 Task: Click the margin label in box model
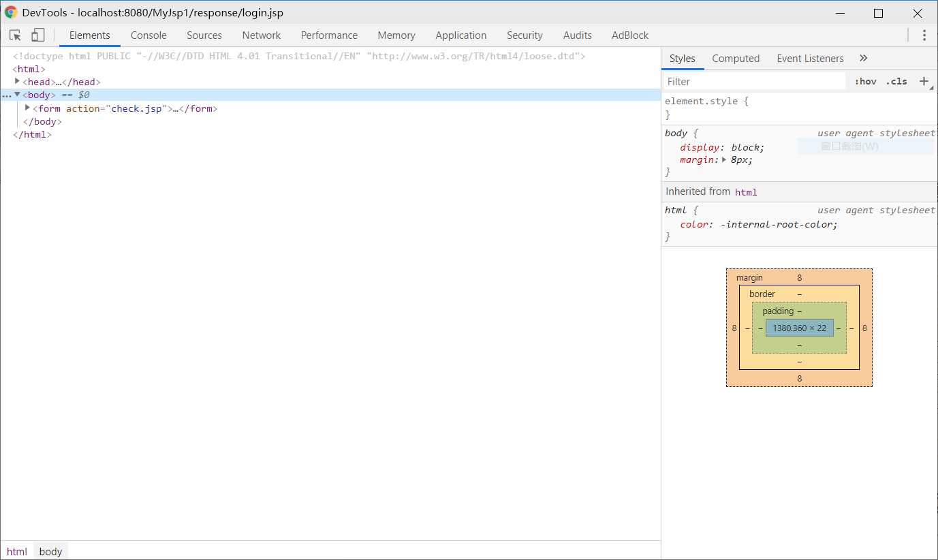pos(749,278)
